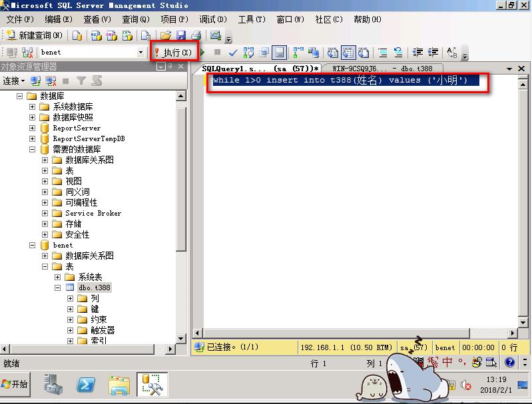Open the Edit (编辑) menu
Image resolution: width=532 pixels, height=404 pixels.
point(59,19)
